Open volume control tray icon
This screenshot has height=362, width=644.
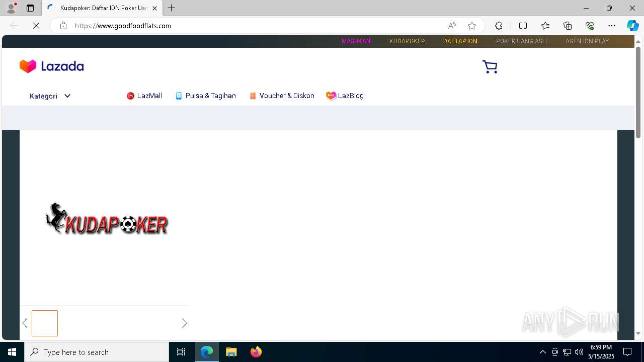[x=579, y=352]
